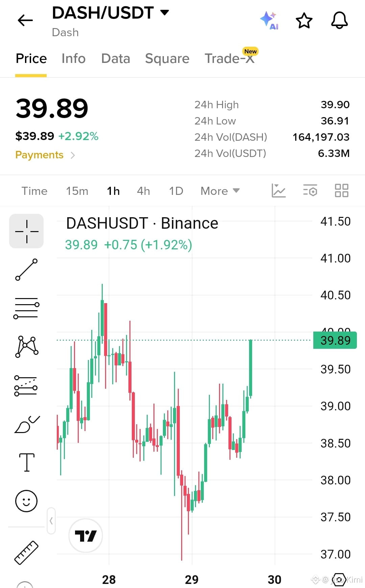Image resolution: width=365 pixels, height=588 pixels.
Task: Add DASH/USDT to favorites with star
Action: click(x=304, y=21)
